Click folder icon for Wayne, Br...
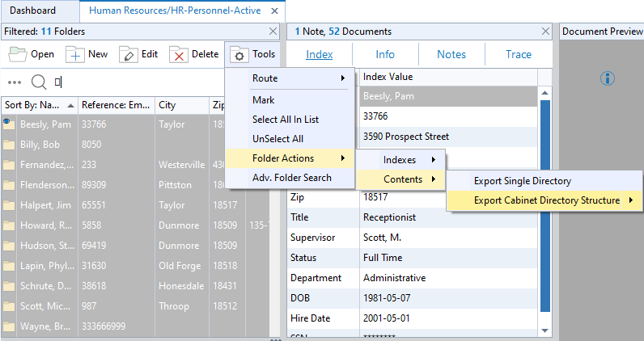 click(x=9, y=326)
